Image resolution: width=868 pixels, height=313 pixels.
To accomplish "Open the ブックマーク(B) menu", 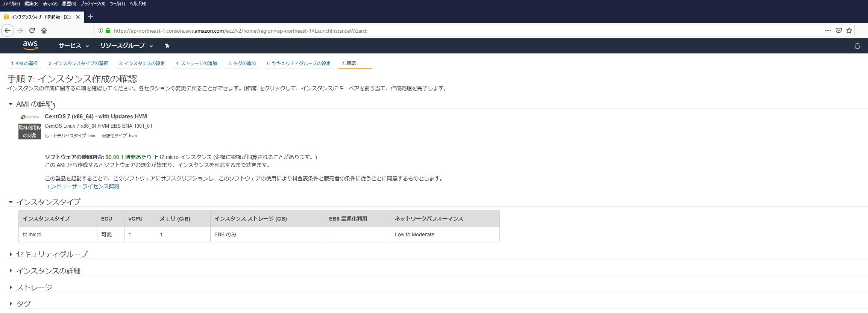I will coord(93,4).
